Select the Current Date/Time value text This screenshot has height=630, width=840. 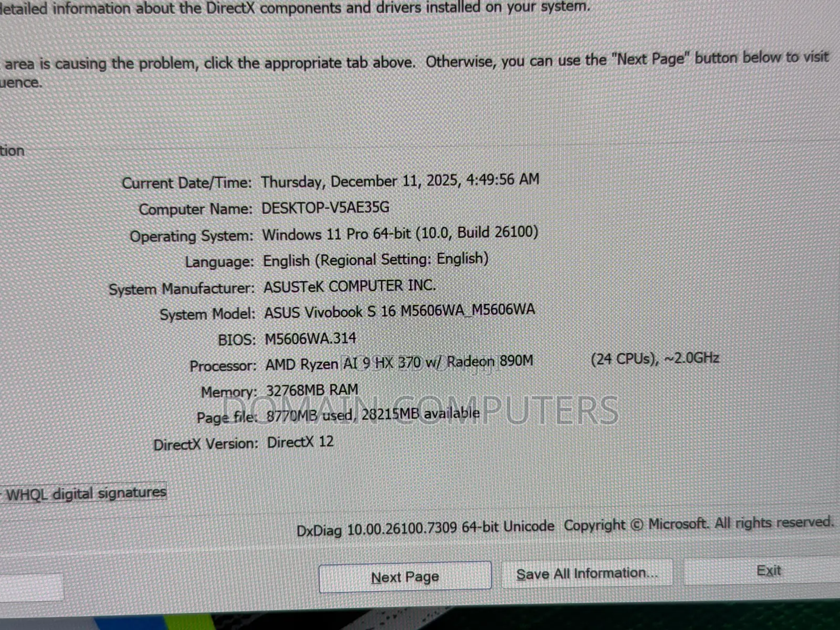tap(400, 181)
